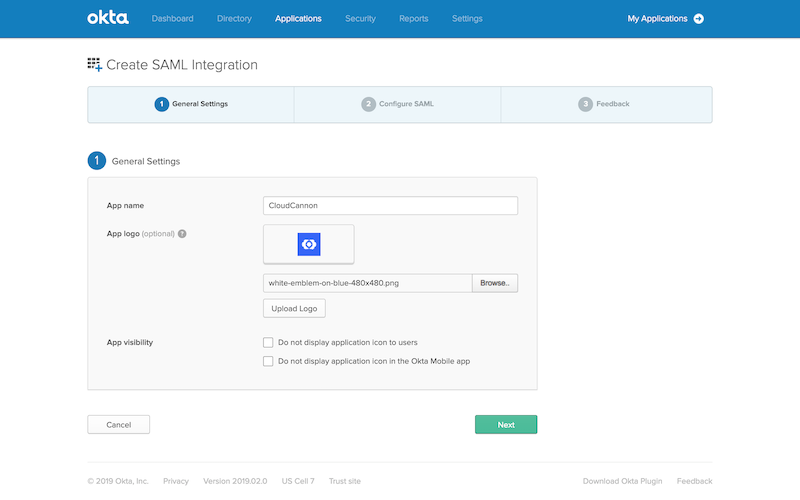
Task: Open the Security menu
Action: tap(360, 18)
